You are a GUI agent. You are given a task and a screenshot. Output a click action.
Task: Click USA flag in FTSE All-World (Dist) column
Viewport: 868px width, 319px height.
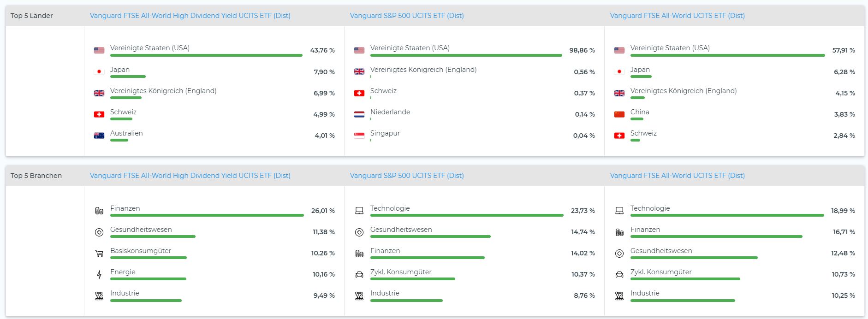[619, 50]
